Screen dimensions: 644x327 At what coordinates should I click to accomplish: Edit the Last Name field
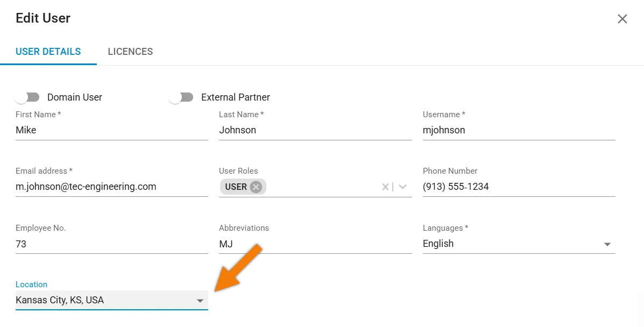pos(315,130)
